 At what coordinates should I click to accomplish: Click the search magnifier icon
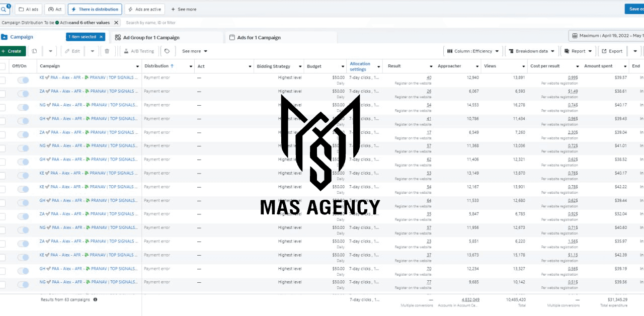(4, 9)
